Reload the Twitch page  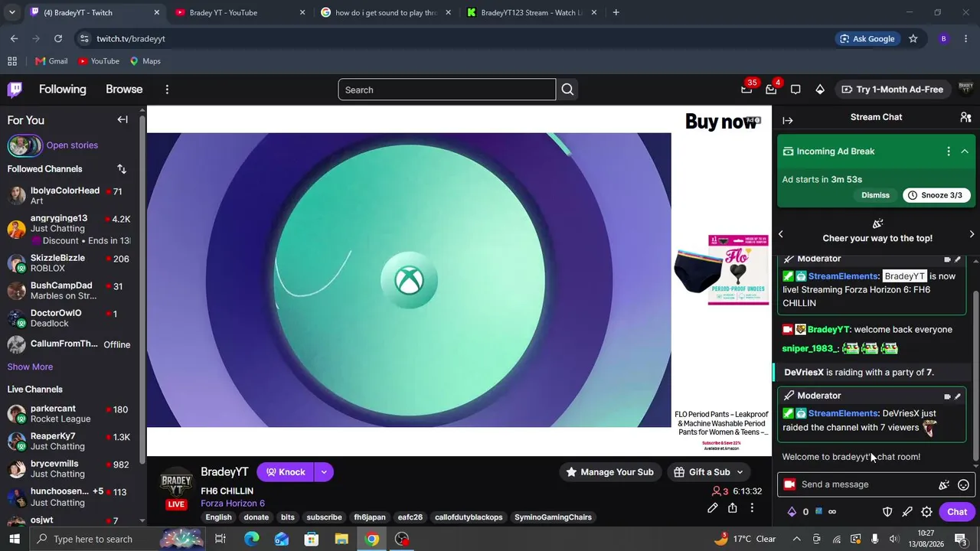[58, 38]
